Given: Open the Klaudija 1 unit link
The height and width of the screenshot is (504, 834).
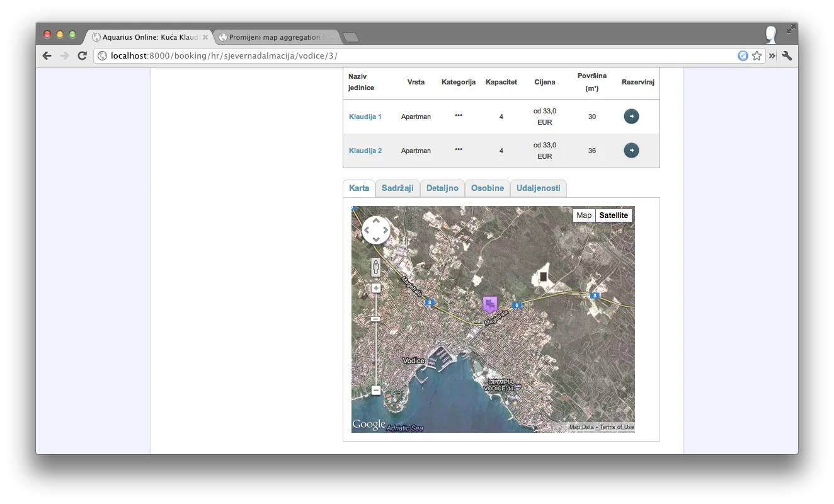Looking at the screenshot, I should (x=365, y=117).
